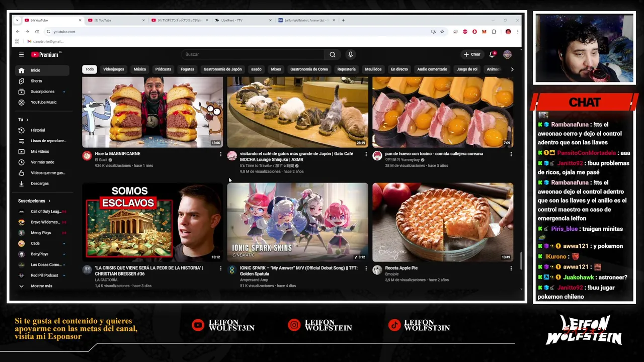Click the search magnifier button
The image size is (644, 362).
click(332, 54)
